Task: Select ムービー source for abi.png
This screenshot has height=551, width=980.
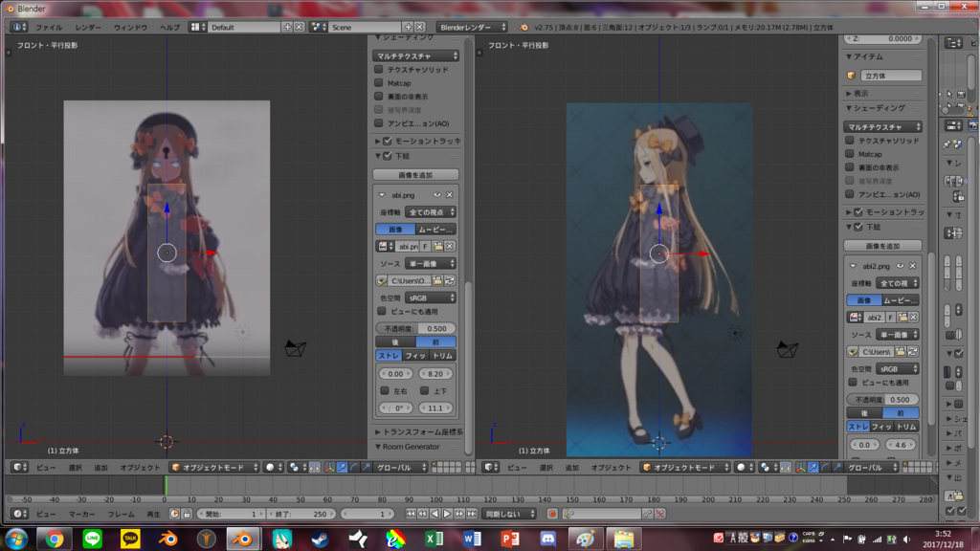Action: pos(435,230)
